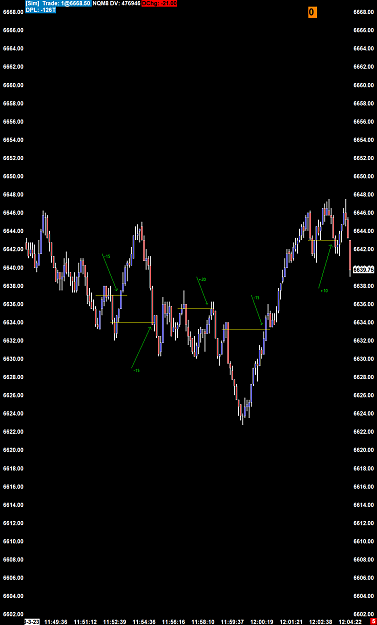The image size is (377, 625).
Task: Click the +20 trade annotation label
Action: (x=202, y=280)
